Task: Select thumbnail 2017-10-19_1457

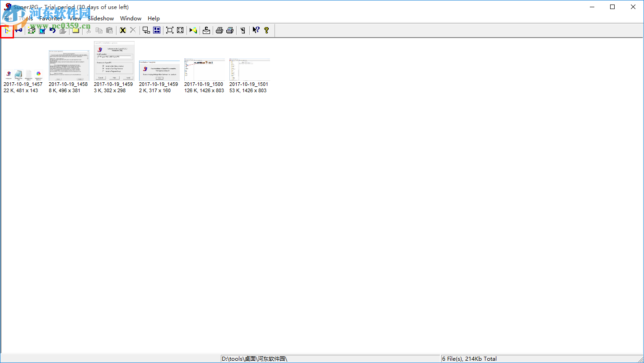Action: pos(23,74)
